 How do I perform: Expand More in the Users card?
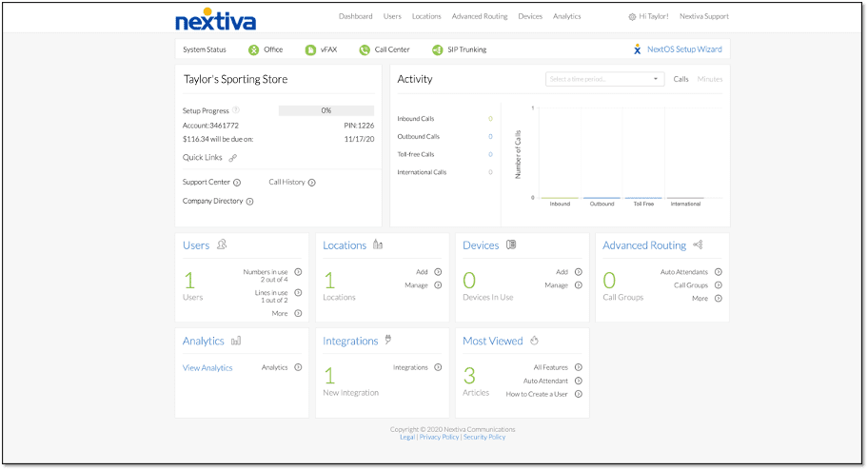coord(286,313)
